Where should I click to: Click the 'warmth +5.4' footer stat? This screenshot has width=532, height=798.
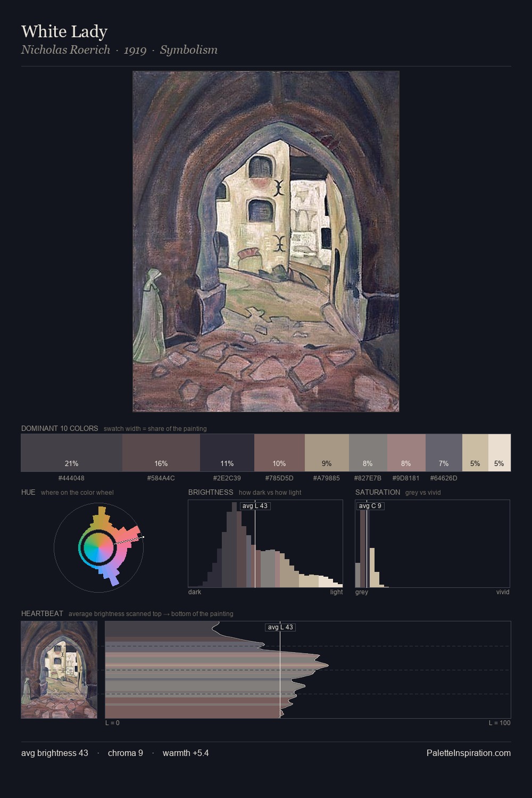[186, 753]
